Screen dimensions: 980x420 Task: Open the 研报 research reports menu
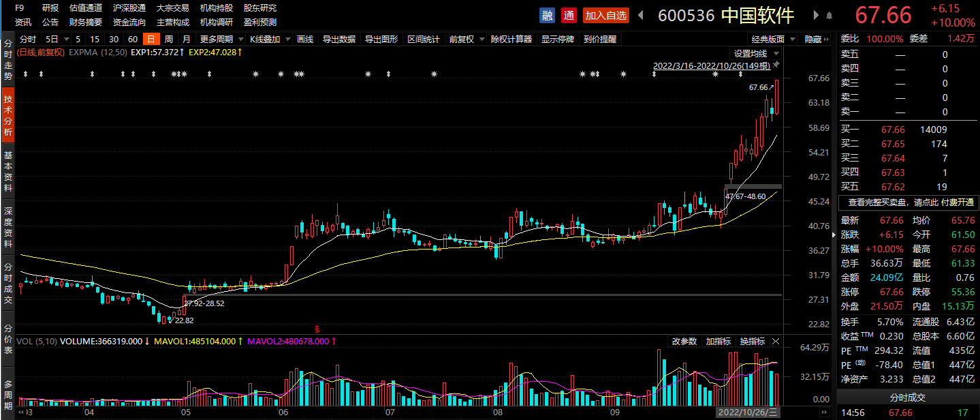coord(50,8)
